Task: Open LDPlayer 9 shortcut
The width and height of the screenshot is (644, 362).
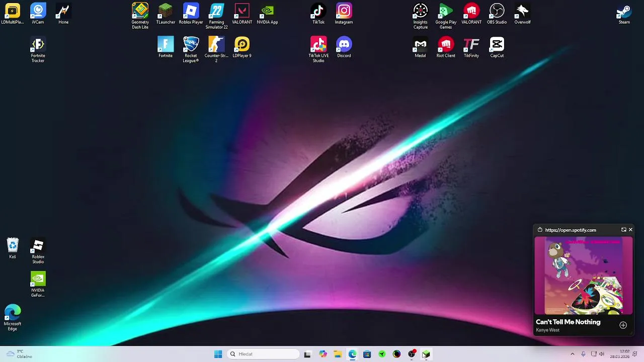Action: coord(242,47)
